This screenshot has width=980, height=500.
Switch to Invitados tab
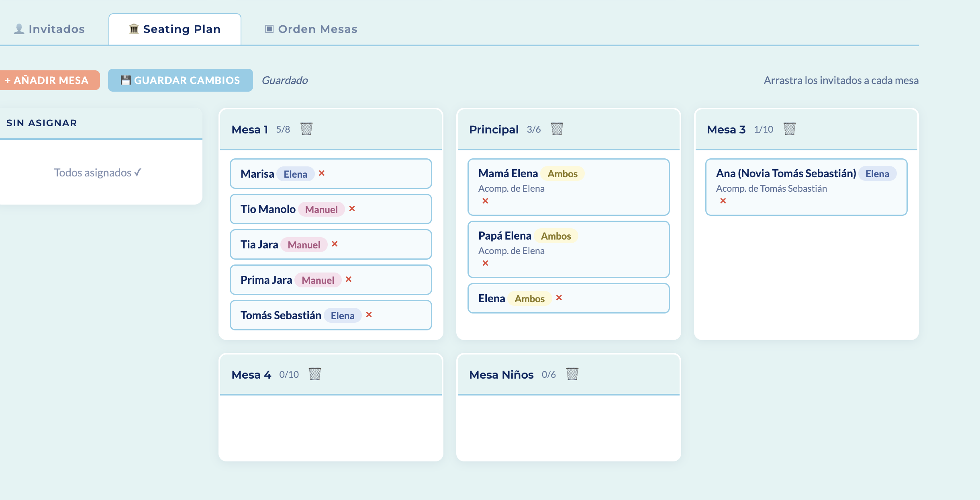[50, 29]
